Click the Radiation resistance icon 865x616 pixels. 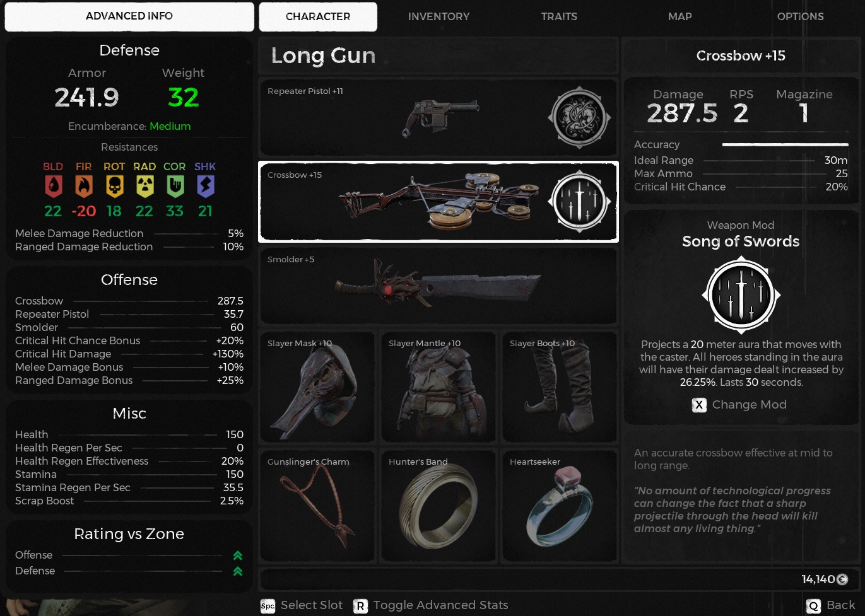(144, 186)
